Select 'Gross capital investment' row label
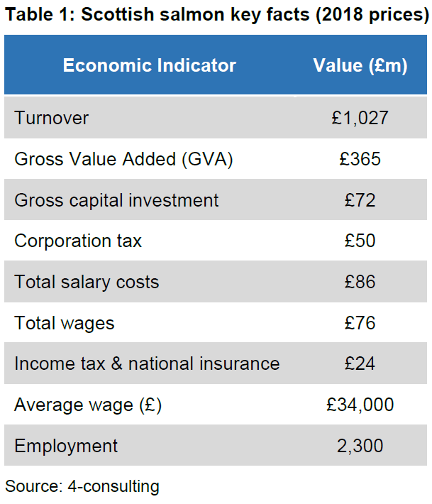This screenshot has width=432, height=504. tap(116, 200)
